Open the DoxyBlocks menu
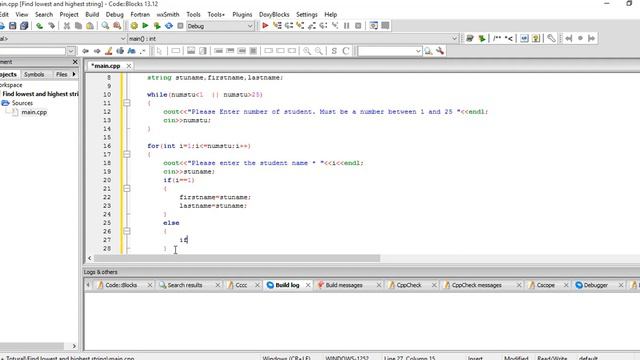The height and width of the screenshot is (360, 640). (x=274, y=14)
